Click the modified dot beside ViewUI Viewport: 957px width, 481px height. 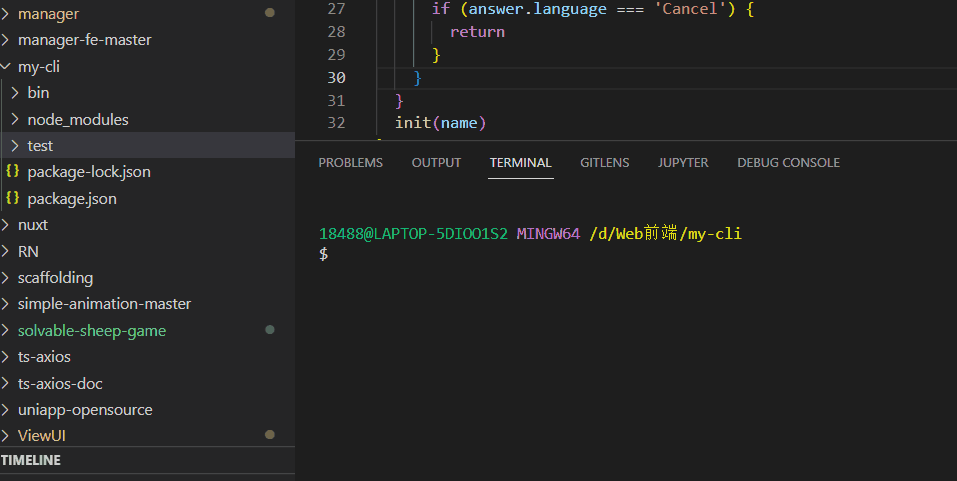(270, 435)
